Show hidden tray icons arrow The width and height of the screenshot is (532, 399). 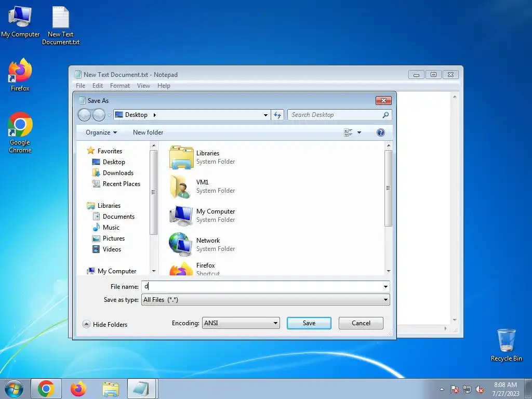(442, 389)
